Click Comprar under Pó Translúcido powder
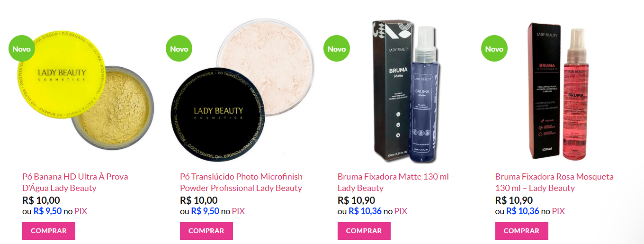 point(206,231)
